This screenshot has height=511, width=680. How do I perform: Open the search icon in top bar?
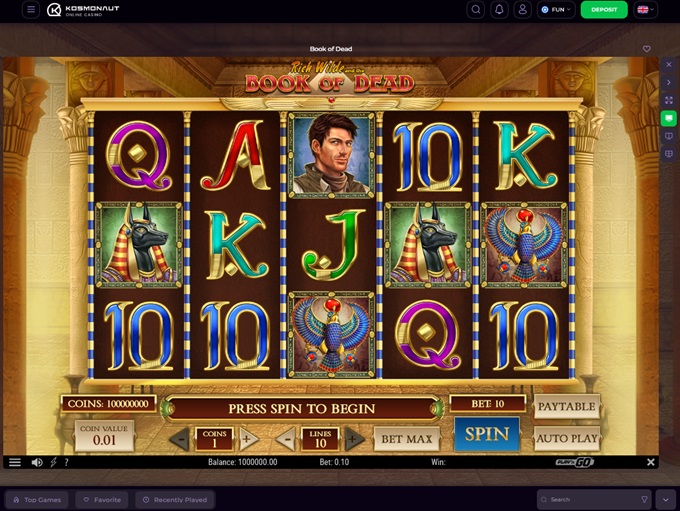(476, 10)
